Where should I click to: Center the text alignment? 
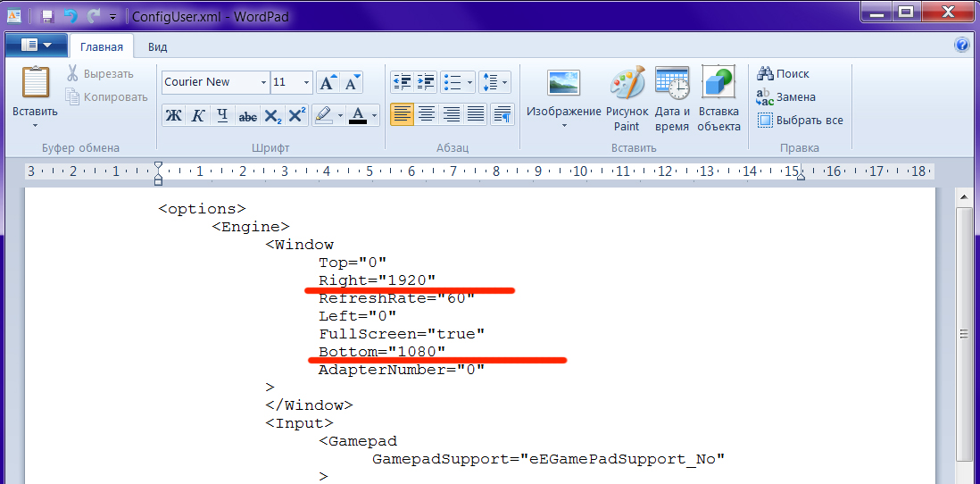[x=427, y=115]
